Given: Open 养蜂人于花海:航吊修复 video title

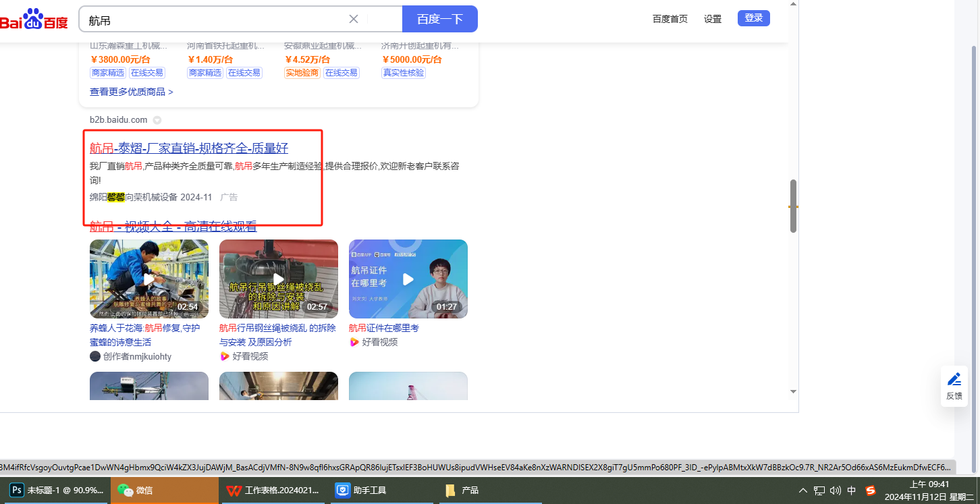Looking at the screenshot, I should point(145,335).
